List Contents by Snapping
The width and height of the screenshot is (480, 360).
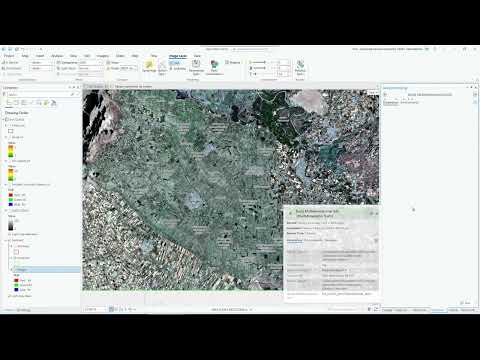[39, 103]
